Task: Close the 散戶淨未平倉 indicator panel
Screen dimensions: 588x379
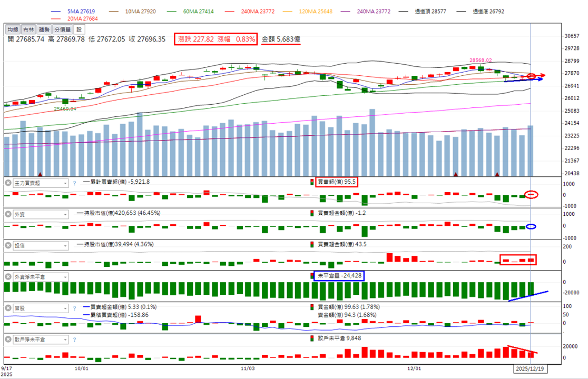Action: (8, 340)
